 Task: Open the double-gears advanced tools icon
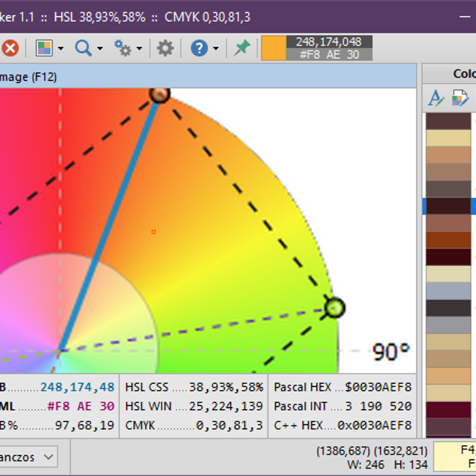(x=123, y=48)
